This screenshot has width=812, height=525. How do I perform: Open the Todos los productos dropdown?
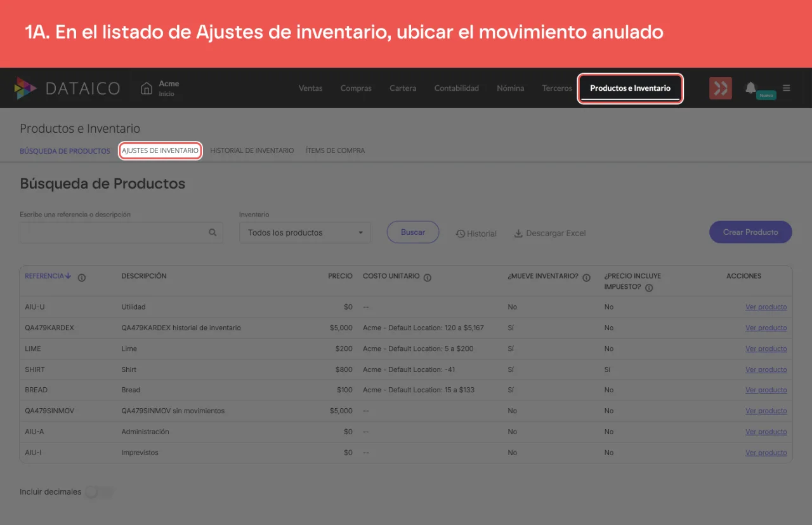pos(305,233)
